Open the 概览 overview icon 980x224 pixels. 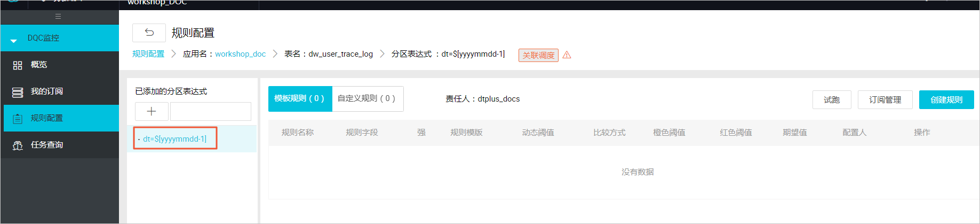point(18,65)
